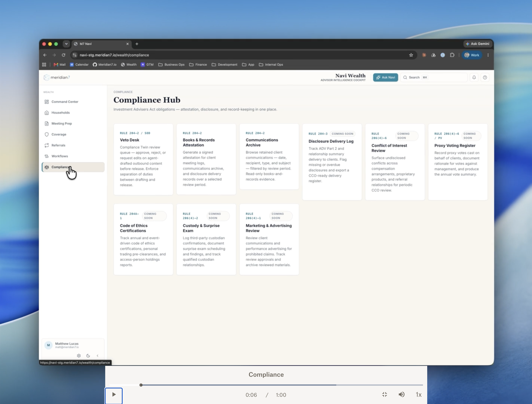
Task: Go back with the browser back arrow
Action: 45,55
